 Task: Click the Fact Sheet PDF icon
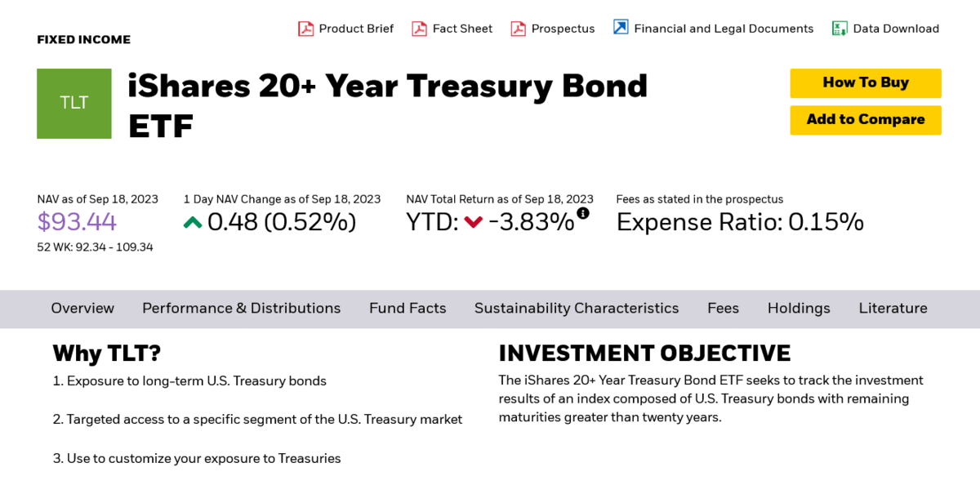(x=419, y=29)
